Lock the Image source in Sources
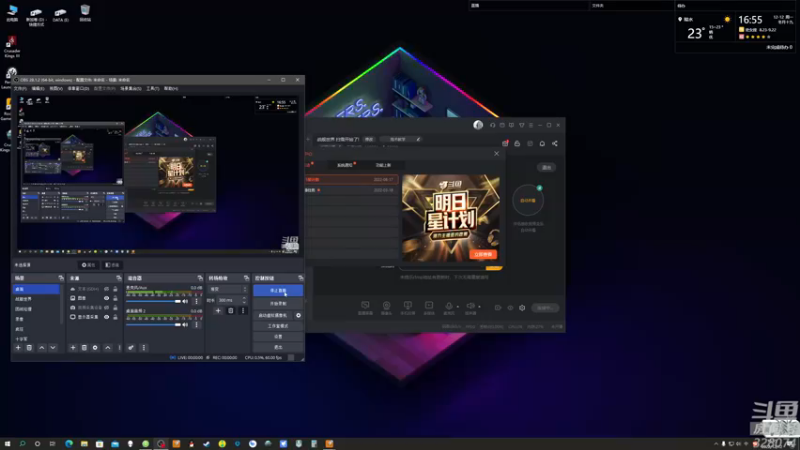The width and height of the screenshot is (800, 450). pos(115,298)
